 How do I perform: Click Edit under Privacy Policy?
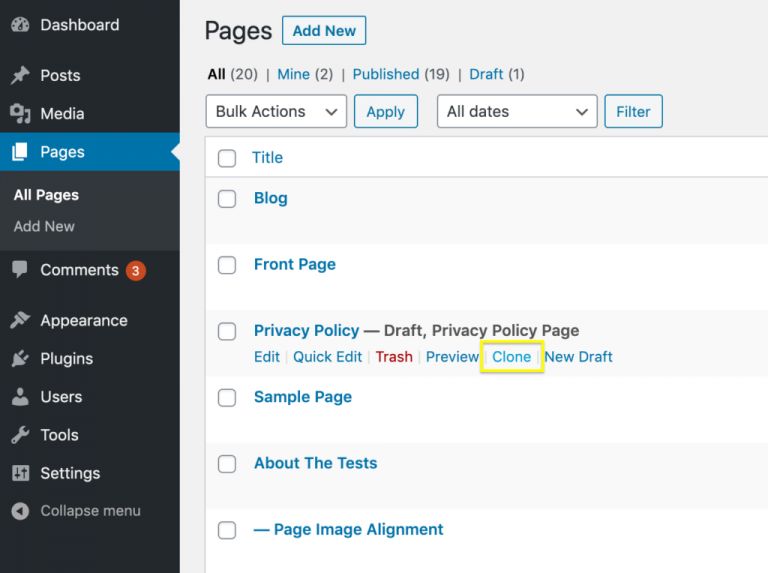pyautogui.click(x=266, y=357)
